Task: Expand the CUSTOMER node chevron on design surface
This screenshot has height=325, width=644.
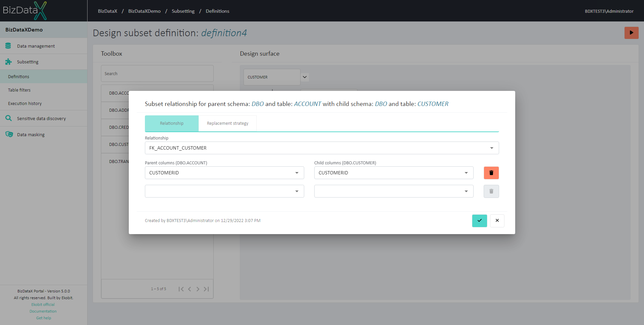Action: (x=305, y=77)
